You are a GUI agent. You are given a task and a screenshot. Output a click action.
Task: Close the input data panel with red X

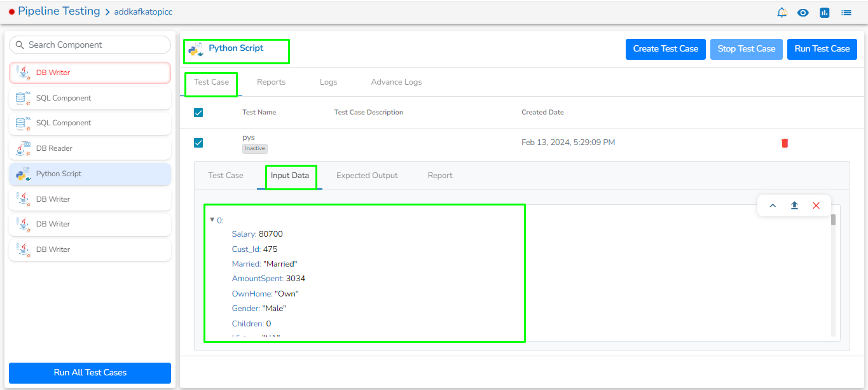(x=816, y=205)
